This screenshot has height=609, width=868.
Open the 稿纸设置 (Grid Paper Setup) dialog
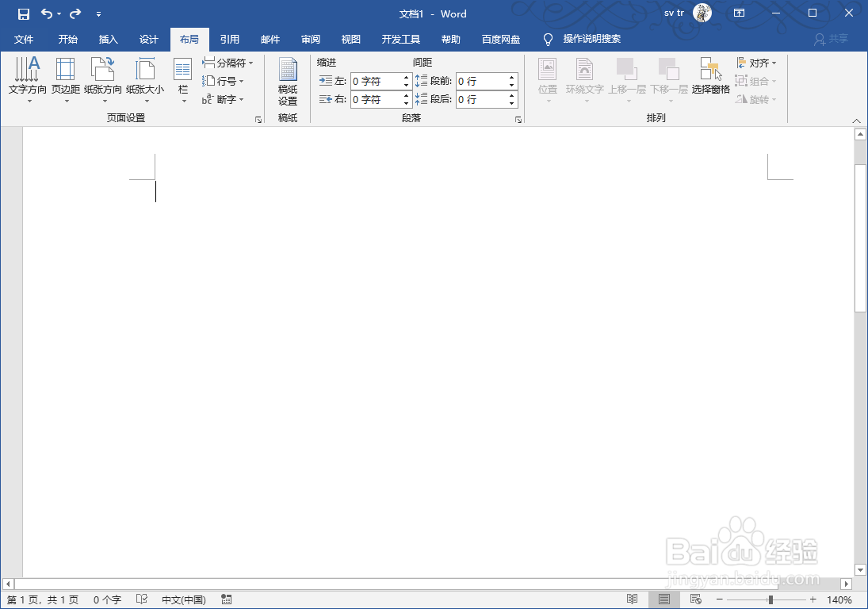[x=287, y=79]
